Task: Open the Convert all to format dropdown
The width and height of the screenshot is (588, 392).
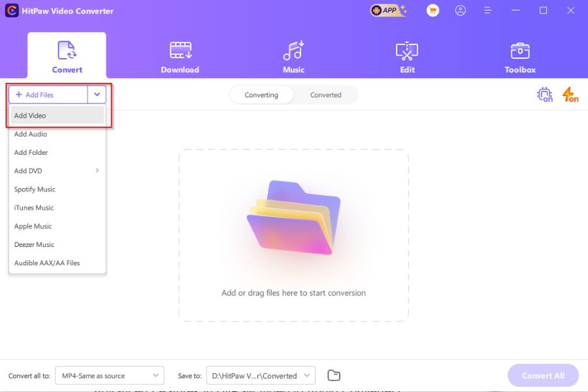Action: [x=109, y=375]
